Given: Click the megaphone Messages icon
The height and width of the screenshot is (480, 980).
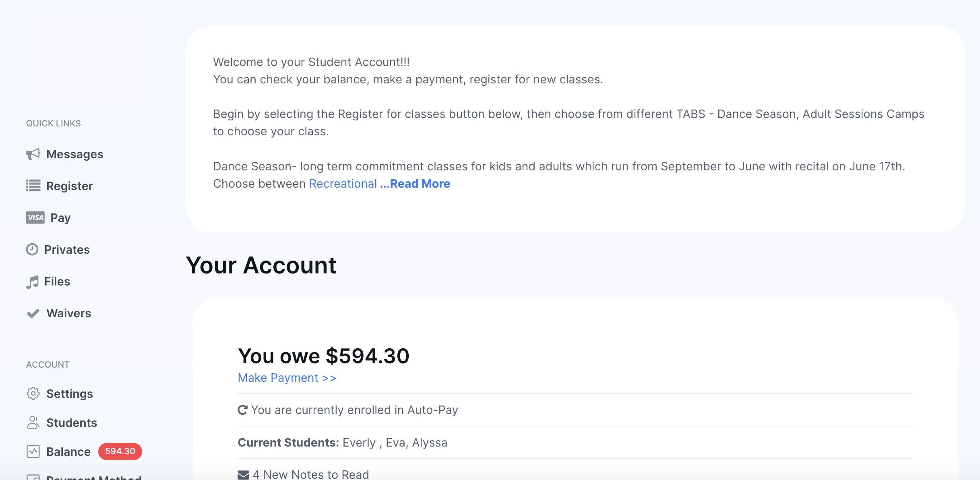Looking at the screenshot, I should coord(33,154).
